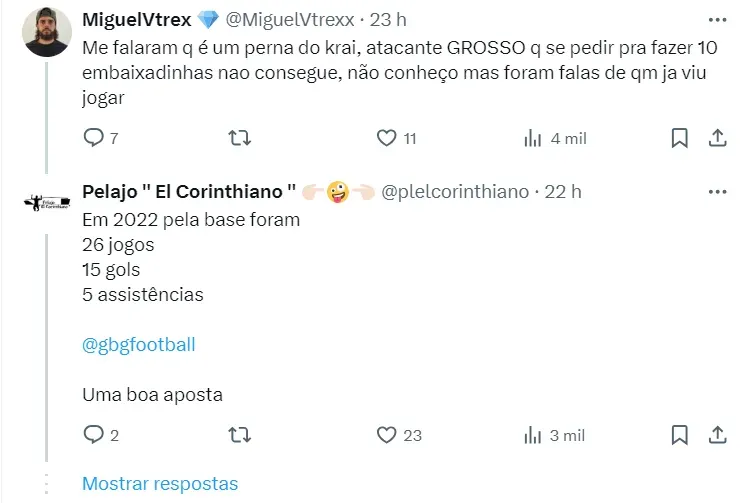Bookmark Pelajo El Corinthiano's tweet

point(679,435)
